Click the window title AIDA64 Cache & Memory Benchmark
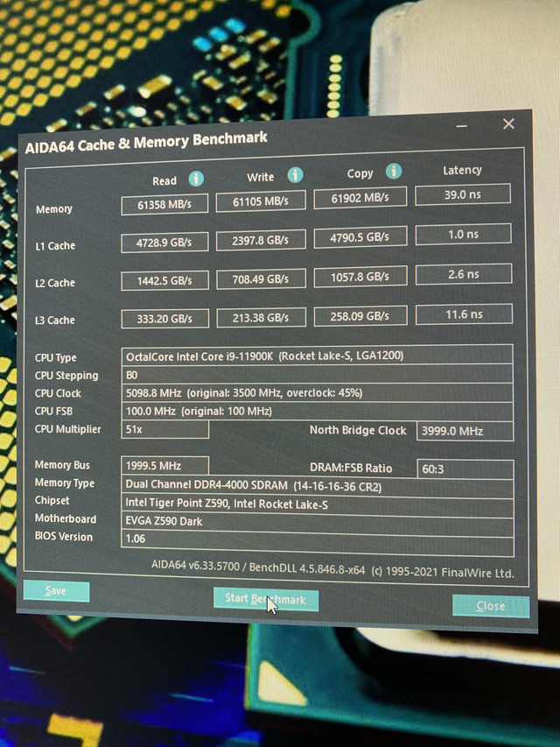Screen dimensions: 560x747 [x=146, y=143]
